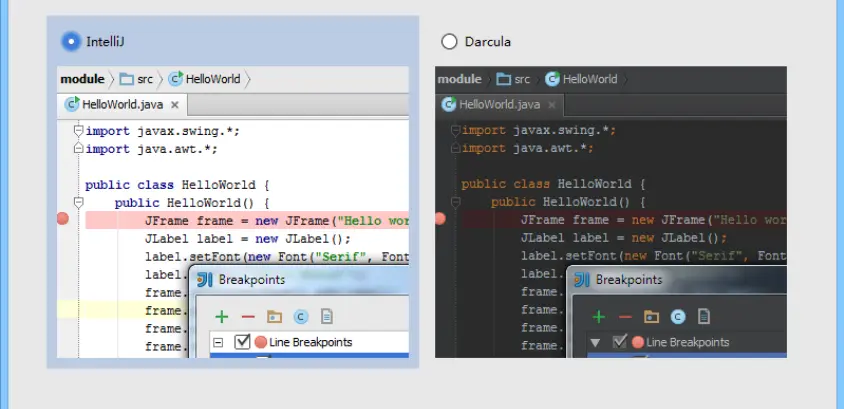Click the Line Breakpoints label in IntelliJ preview

[311, 342]
